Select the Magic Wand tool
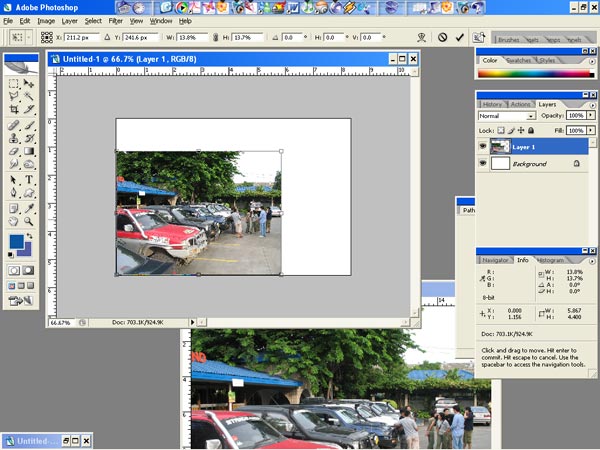 point(30,97)
